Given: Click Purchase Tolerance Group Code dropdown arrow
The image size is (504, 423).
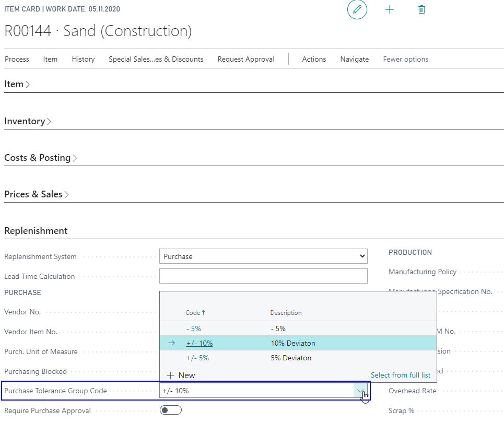Looking at the screenshot, I should point(360,391).
